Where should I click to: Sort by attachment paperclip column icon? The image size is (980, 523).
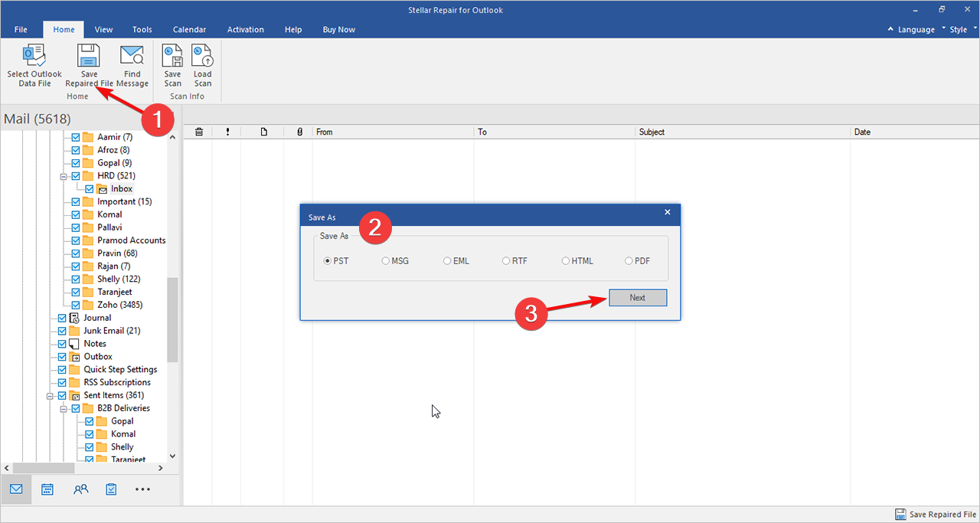pyautogui.click(x=300, y=132)
